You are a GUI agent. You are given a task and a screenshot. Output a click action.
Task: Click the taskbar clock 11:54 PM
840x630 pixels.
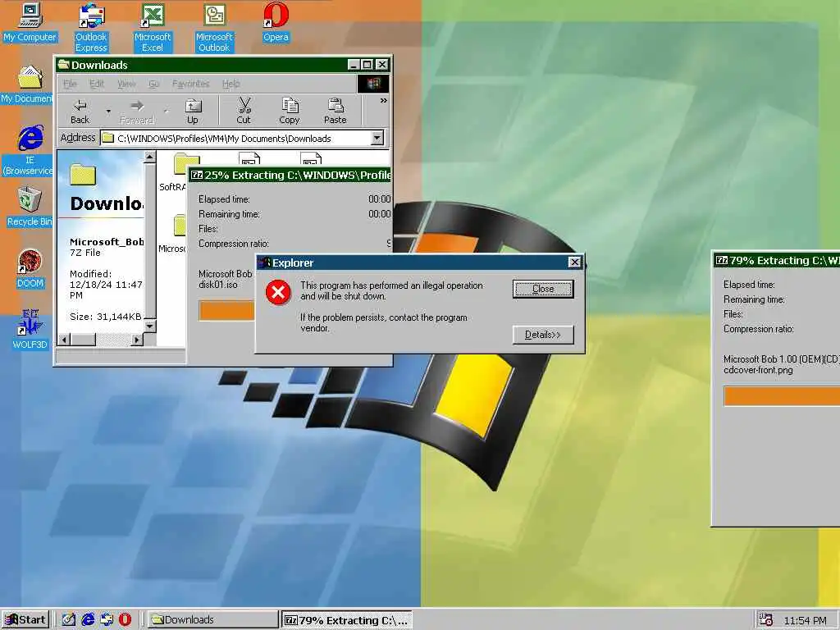pyautogui.click(x=806, y=620)
